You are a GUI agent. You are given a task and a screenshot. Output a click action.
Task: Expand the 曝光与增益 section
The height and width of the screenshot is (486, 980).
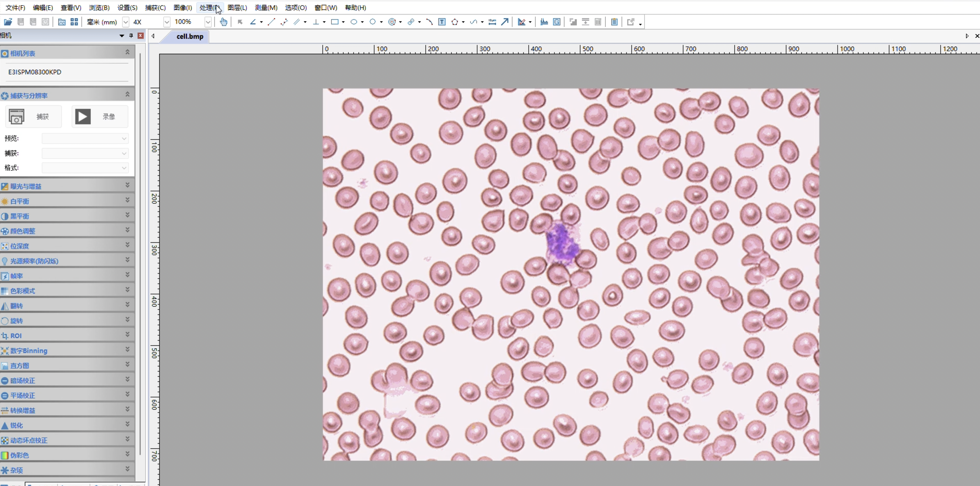point(127,185)
